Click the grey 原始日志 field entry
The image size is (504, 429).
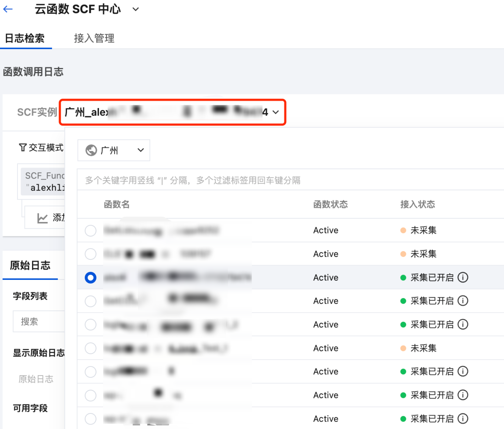pos(36,379)
